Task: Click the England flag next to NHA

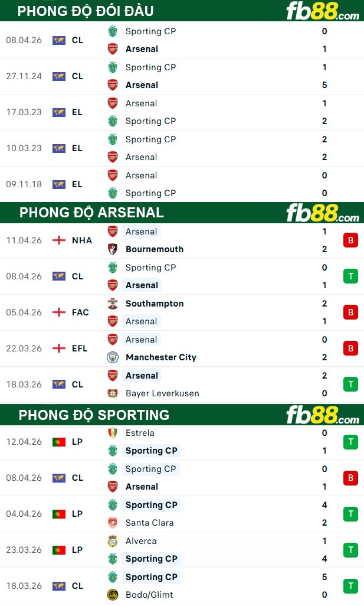Action: 58,240
